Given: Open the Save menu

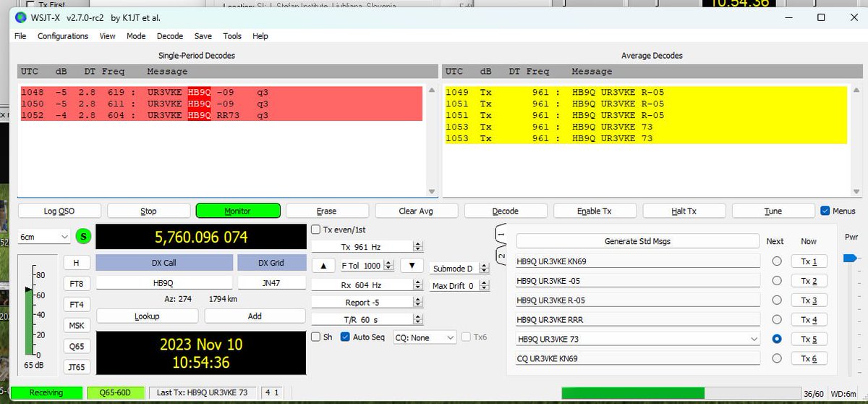Looking at the screenshot, I should (x=203, y=36).
